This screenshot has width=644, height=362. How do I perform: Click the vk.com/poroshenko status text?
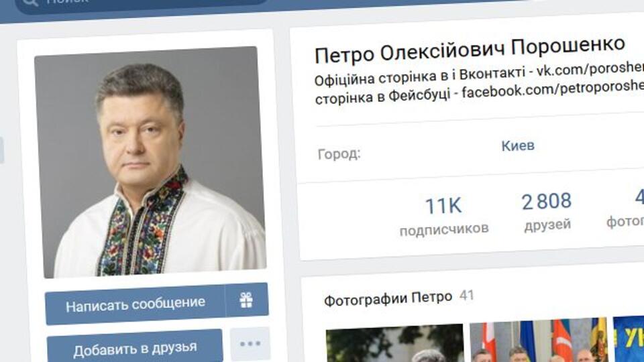coord(590,69)
